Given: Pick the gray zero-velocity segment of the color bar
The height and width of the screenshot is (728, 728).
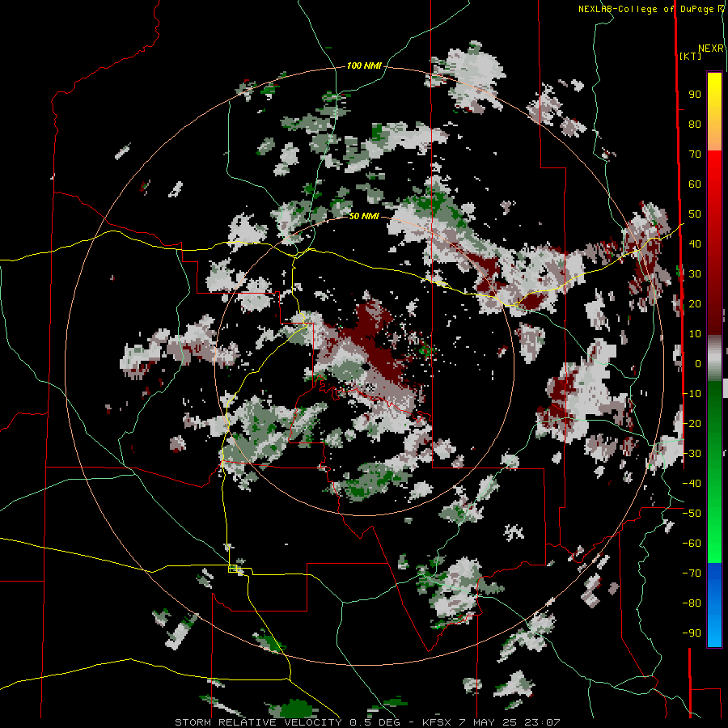Looking at the screenshot, I should click(x=714, y=358).
